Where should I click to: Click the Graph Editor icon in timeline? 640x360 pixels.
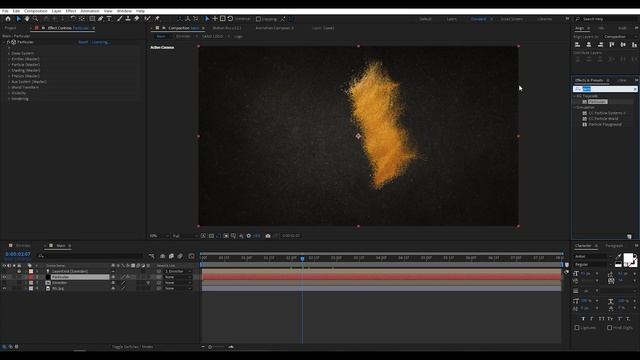coord(191,256)
